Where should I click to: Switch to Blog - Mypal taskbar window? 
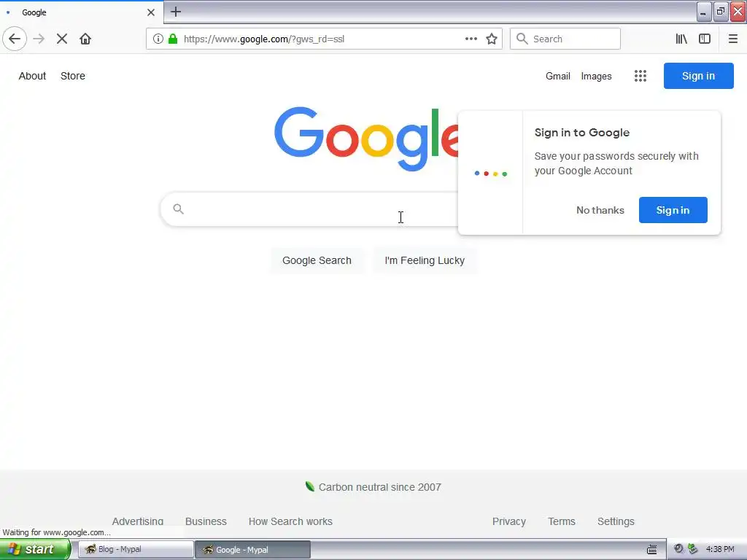pyautogui.click(x=136, y=550)
